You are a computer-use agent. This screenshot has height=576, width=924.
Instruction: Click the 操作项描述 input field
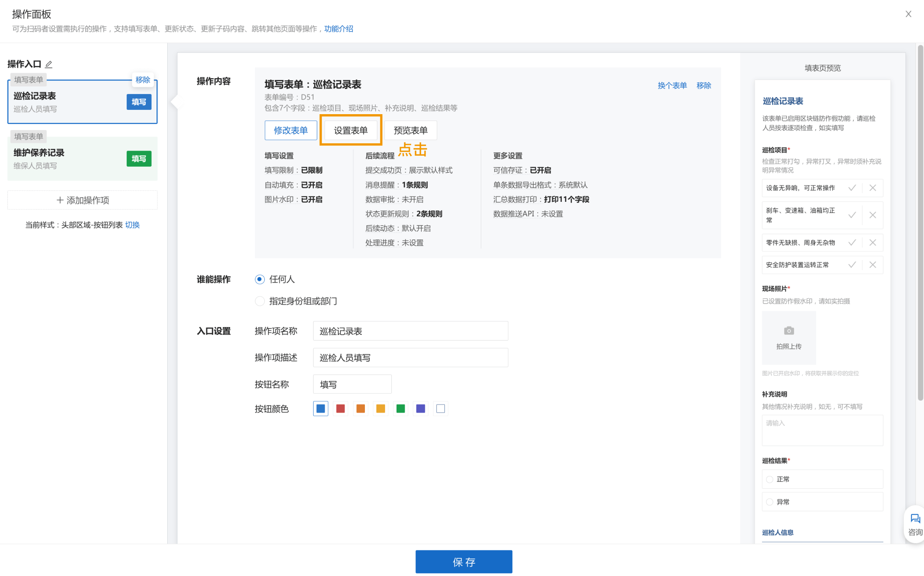[x=411, y=357]
